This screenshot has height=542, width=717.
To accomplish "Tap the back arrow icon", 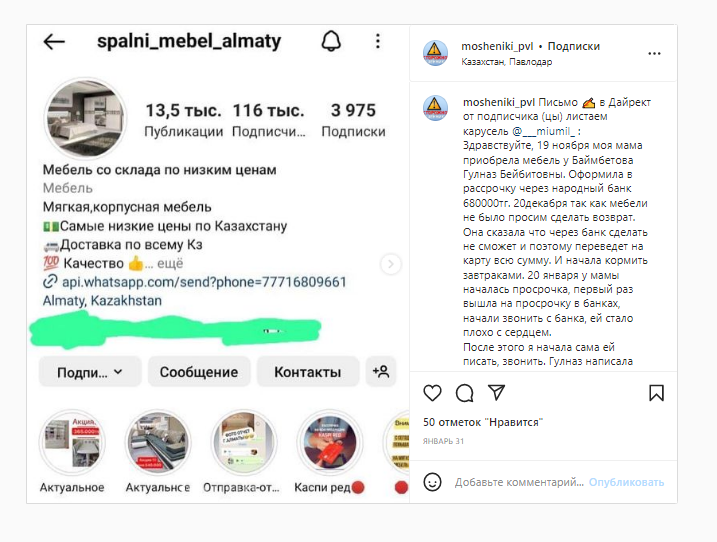I will [54, 42].
